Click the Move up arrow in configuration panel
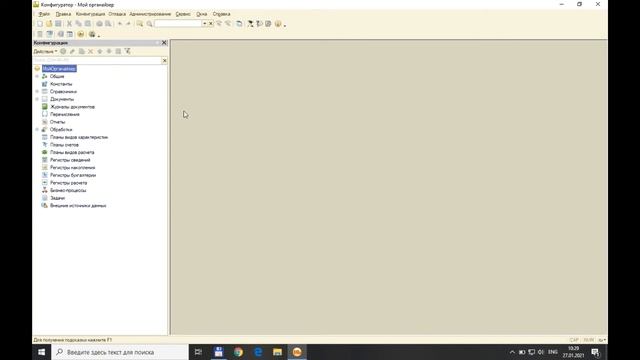 click(100, 51)
